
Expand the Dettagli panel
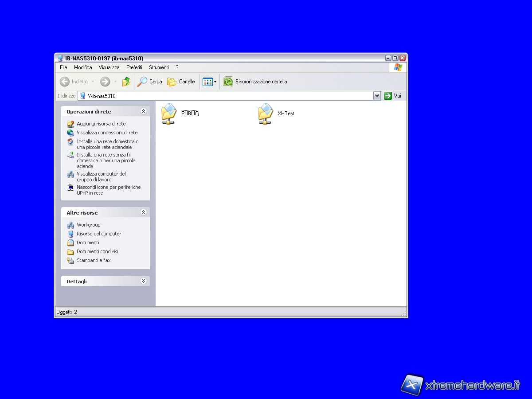(143, 281)
